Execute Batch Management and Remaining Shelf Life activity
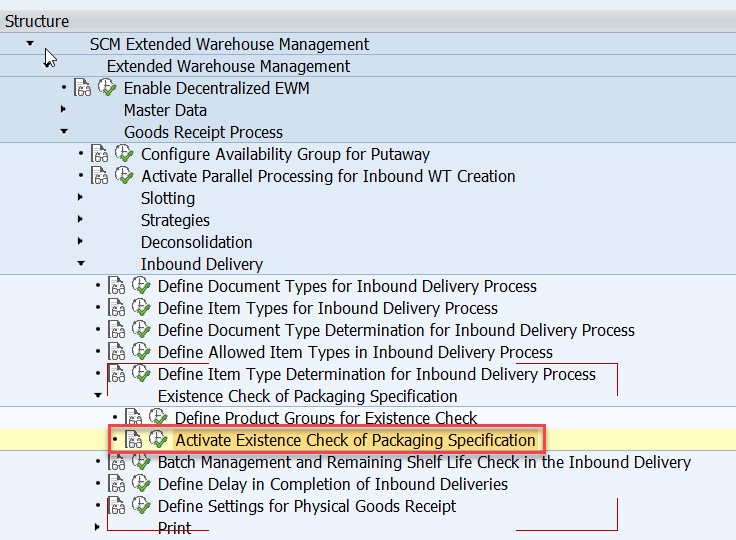The image size is (736, 540). point(141,462)
